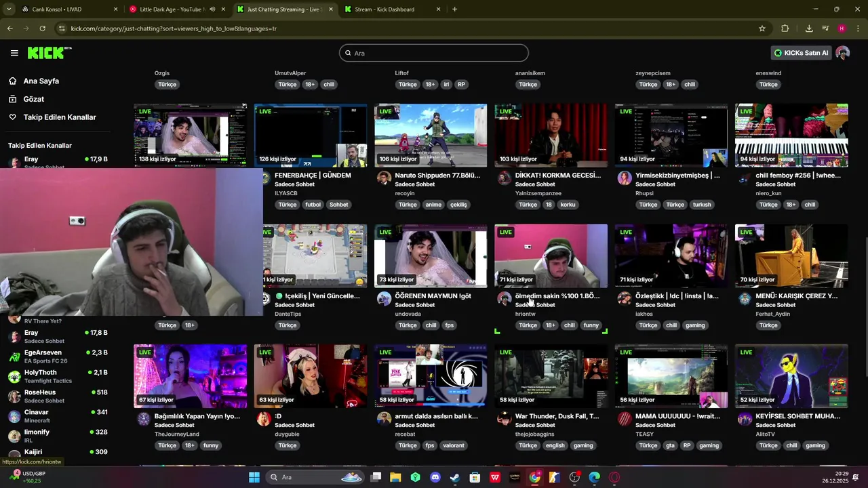Open RoseHeus in followed channels

(57, 396)
